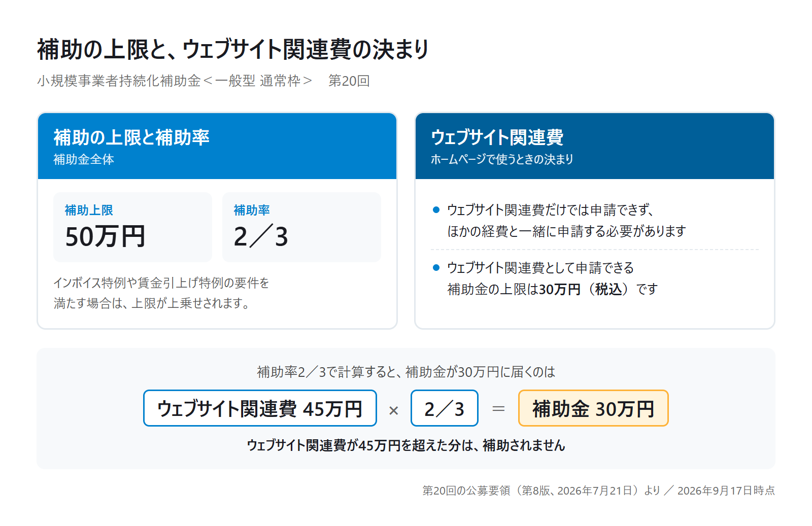The image size is (812, 526).
Task: Select the subtitle 小規模事業者持続化補助金＜一般型 通常枠＞ 第20回
Action: [x=204, y=81]
